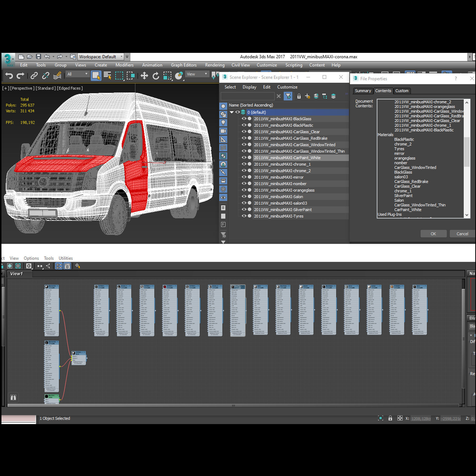Collapse the 0 (default) layer tree
Image resolution: width=476 pixels, height=476 pixels.
point(232,112)
